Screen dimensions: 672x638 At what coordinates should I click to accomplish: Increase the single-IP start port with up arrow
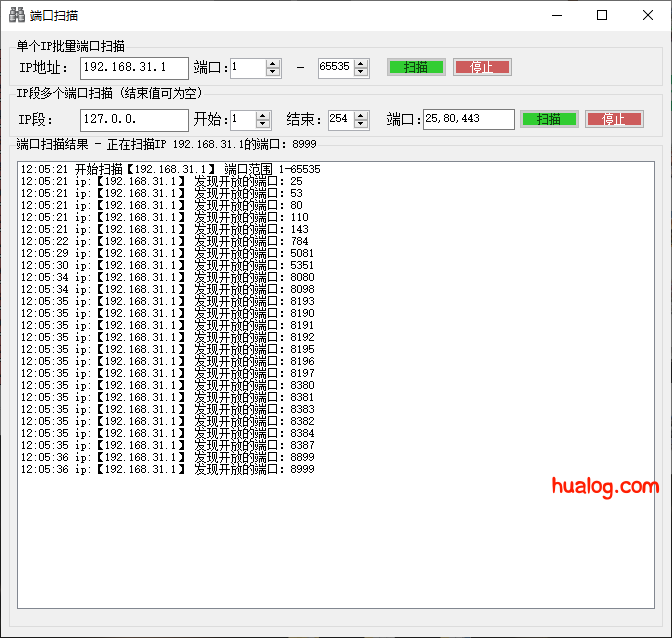click(x=273, y=63)
